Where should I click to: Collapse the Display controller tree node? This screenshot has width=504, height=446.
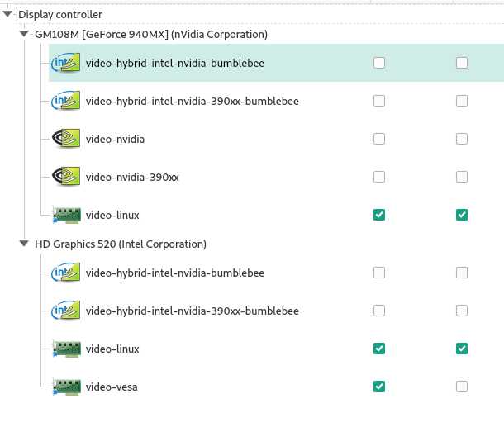7,14
